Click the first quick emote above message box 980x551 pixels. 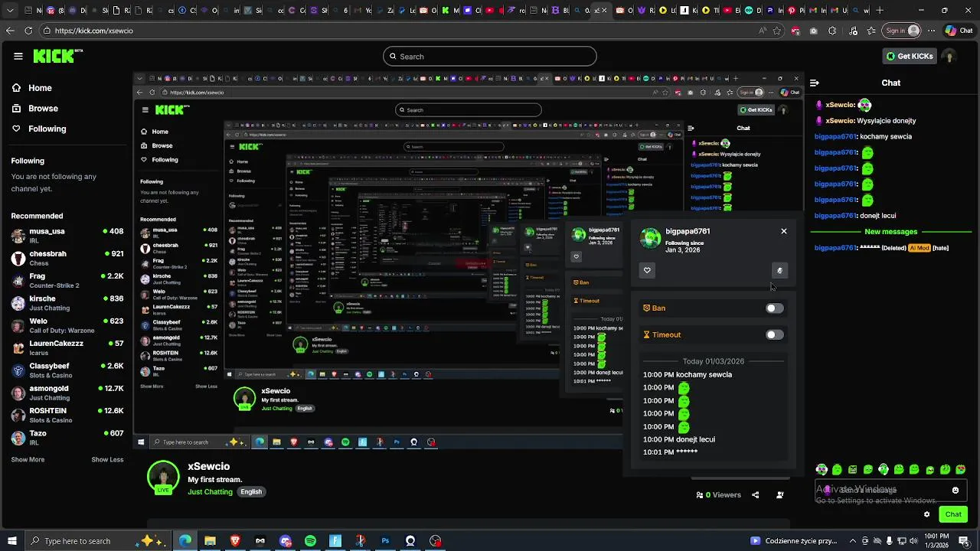(822, 469)
